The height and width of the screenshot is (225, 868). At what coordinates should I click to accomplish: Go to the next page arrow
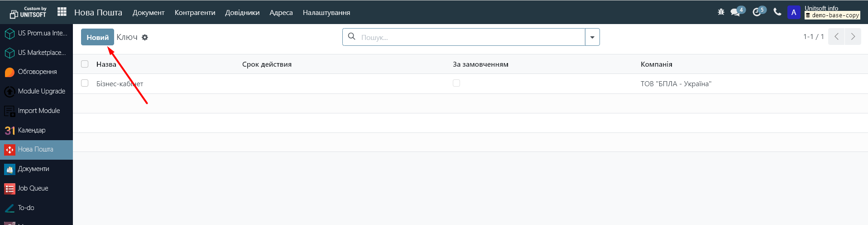point(853,37)
